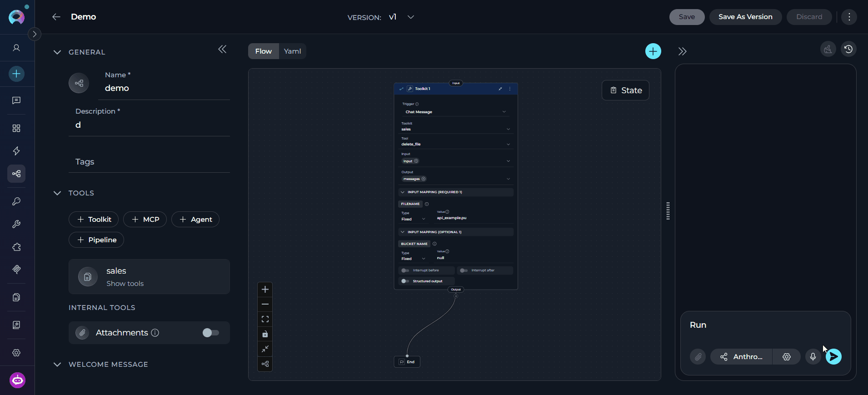Add a Pipeline tool
The height and width of the screenshot is (395, 868).
pos(96,240)
